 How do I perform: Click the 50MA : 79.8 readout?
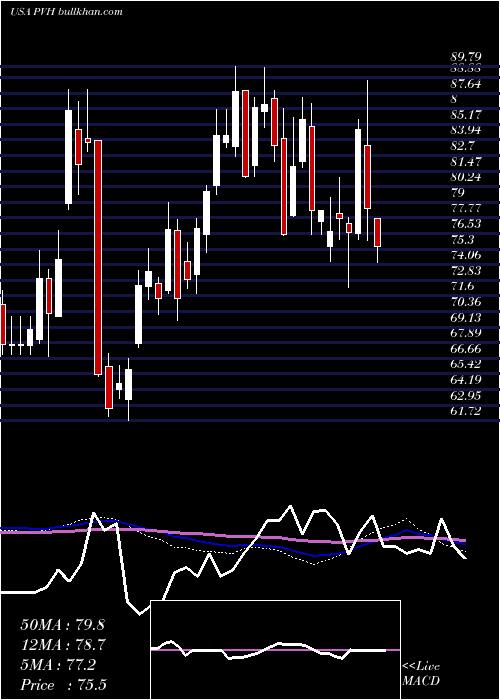click(62, 625)
